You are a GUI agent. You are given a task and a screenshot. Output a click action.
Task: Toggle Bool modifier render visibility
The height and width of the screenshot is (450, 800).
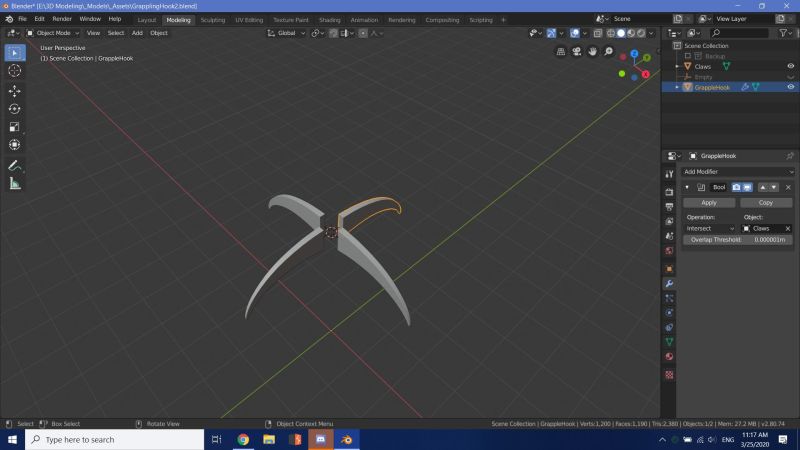pos(736,187)
